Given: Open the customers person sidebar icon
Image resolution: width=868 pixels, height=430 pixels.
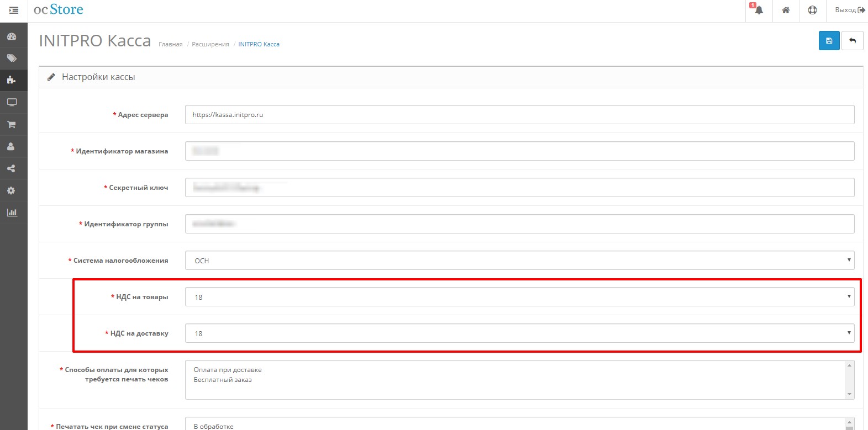Looking at the screenshot, I should click(12, 146).
